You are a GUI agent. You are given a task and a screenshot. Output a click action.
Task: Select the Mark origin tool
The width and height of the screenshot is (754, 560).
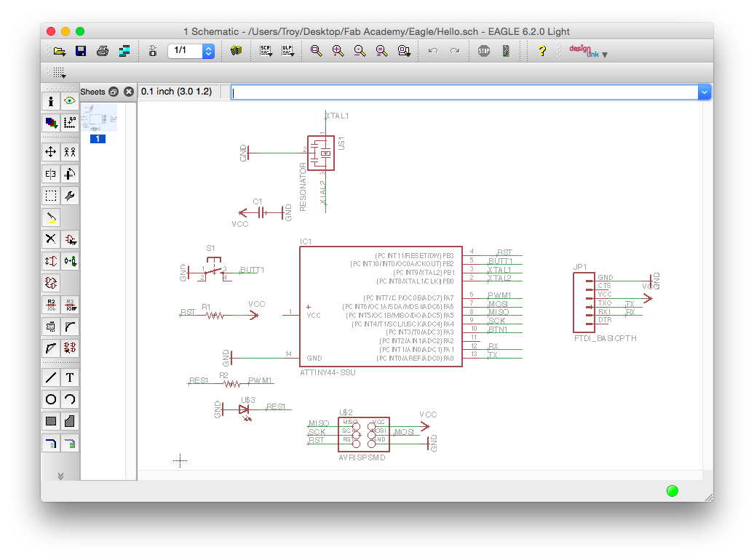(x=70, y=123)
